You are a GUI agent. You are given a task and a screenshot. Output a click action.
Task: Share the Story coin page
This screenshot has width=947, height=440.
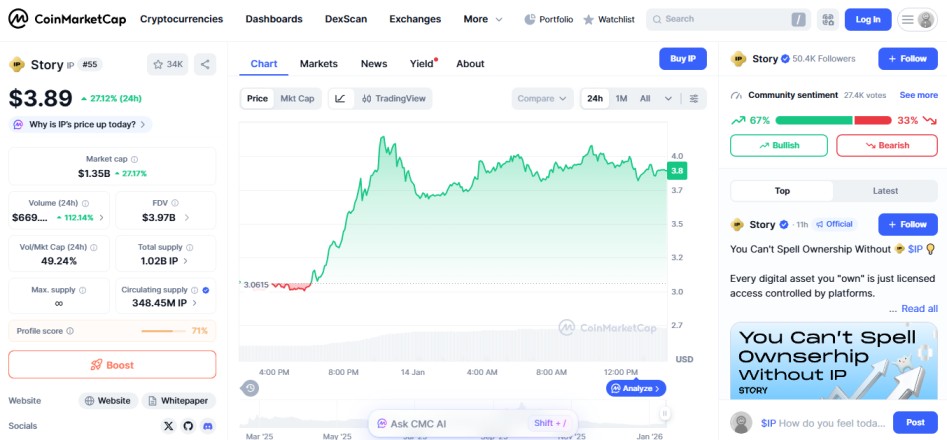[205, 64]
